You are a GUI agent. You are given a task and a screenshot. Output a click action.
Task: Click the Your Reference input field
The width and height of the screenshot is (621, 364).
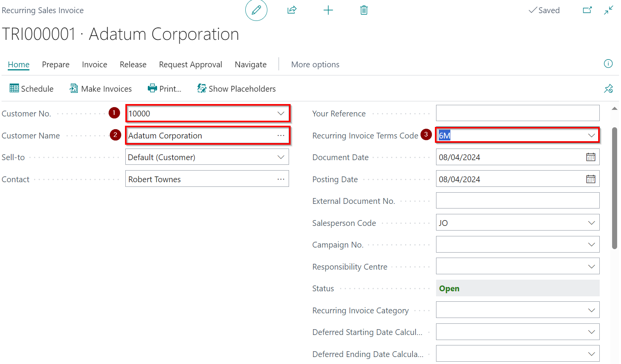pyautogui.click(x=517, y=113)
